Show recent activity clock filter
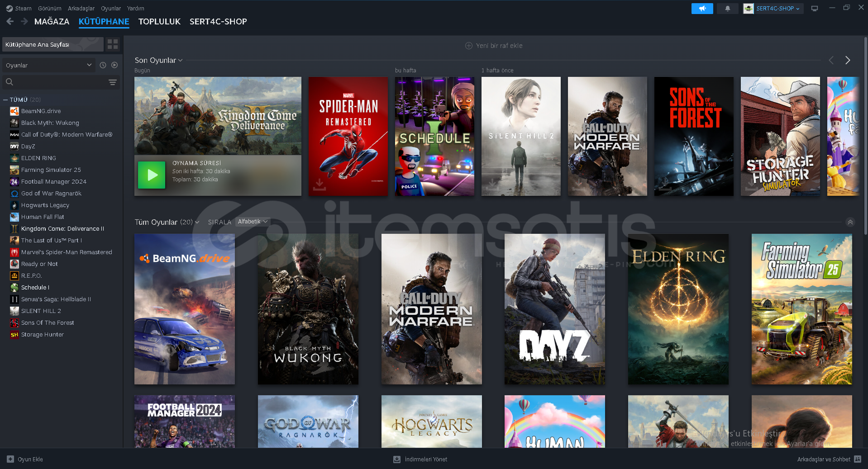868x469 pixels. [x=103, y=65]
